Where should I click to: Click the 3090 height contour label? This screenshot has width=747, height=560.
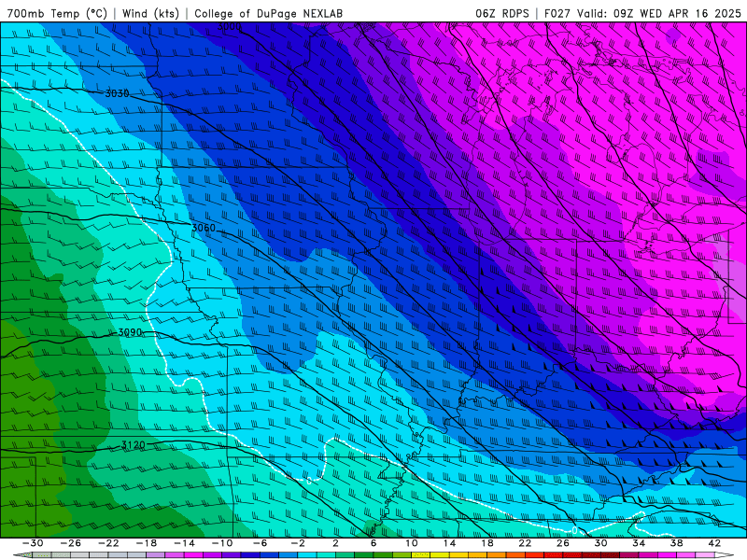130,332
